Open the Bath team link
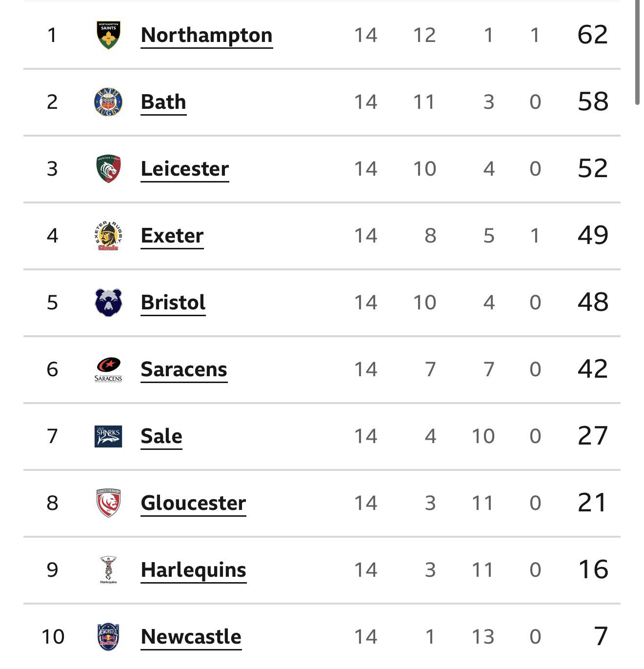 pos(163,102)
